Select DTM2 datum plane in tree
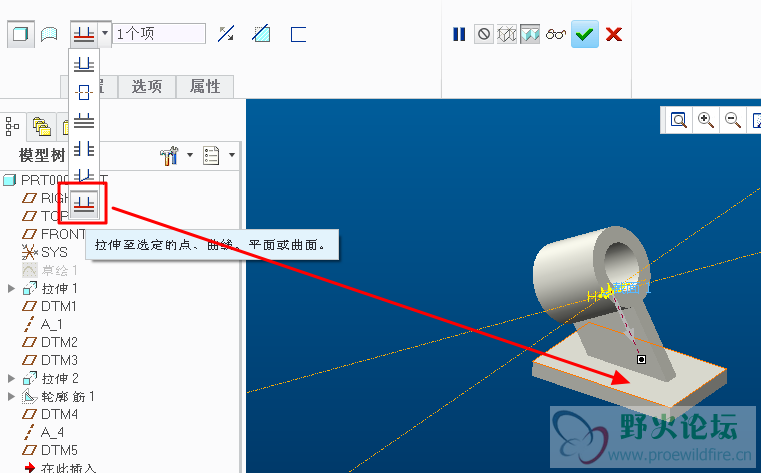The height and width of the screenshot is (473, 761). (50, 342)
